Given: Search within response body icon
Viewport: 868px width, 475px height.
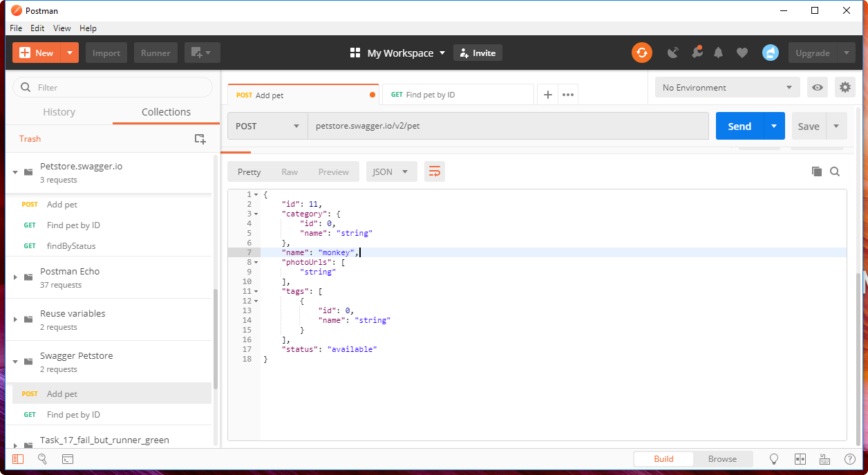Looking at the screenshot, I should point(835,171).
